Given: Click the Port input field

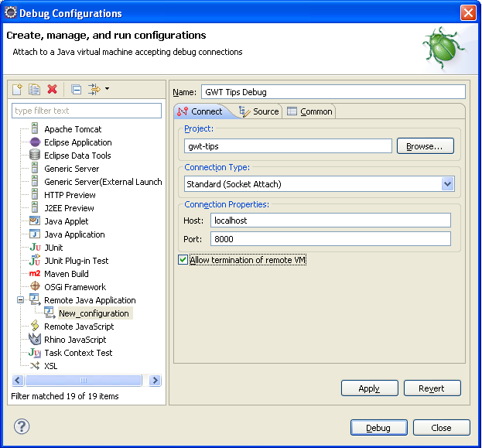Looking at the screenshot, I should click(x=330, y=239).
